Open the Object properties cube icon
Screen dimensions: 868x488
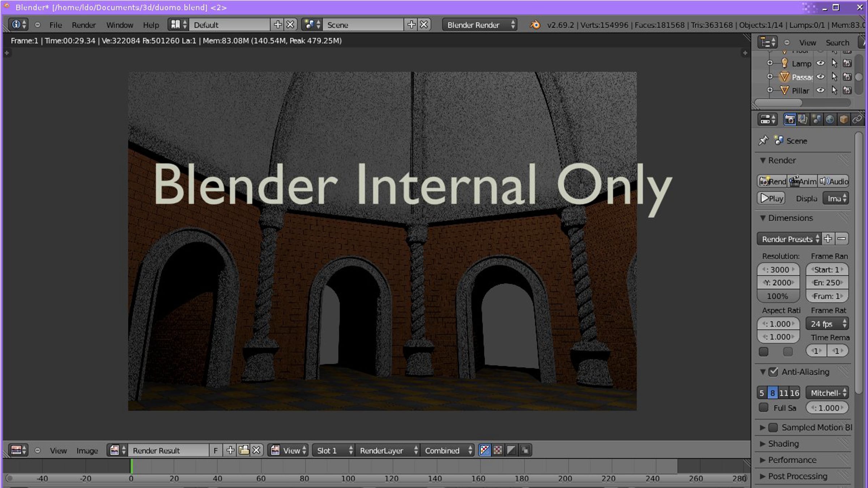click(x=844, y=120)
